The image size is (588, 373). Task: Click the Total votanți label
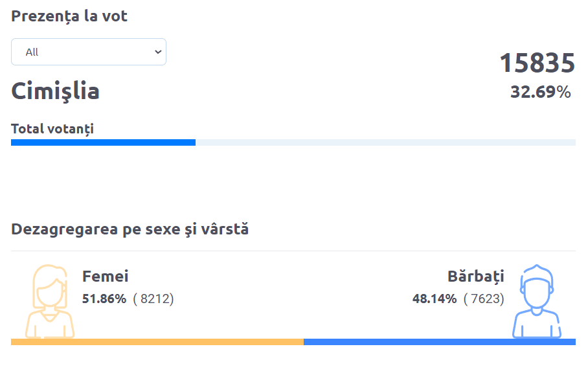coord(52,129)
